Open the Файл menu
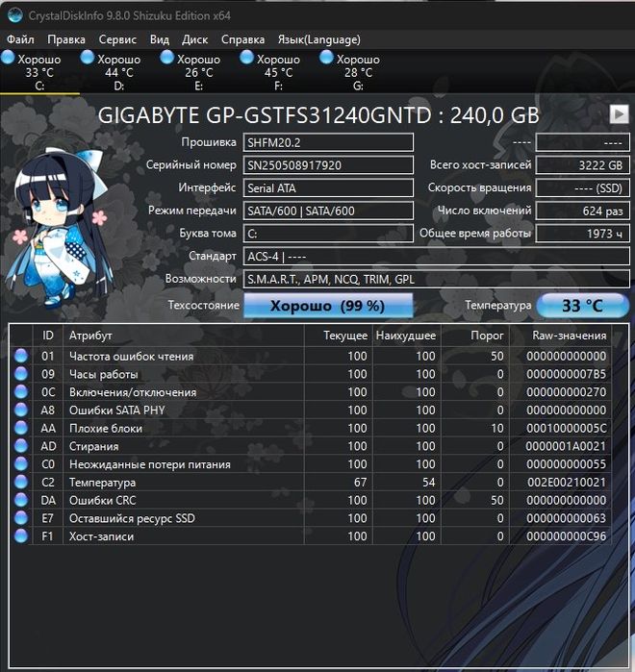This screenshot has height=672, width=635. [20, 39]
